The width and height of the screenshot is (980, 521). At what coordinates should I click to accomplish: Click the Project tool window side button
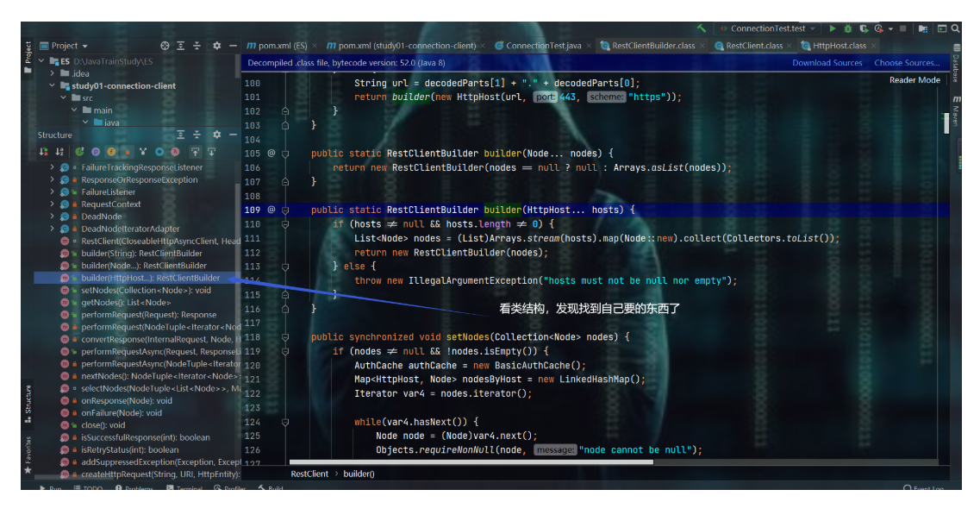[x=28, y=57]
